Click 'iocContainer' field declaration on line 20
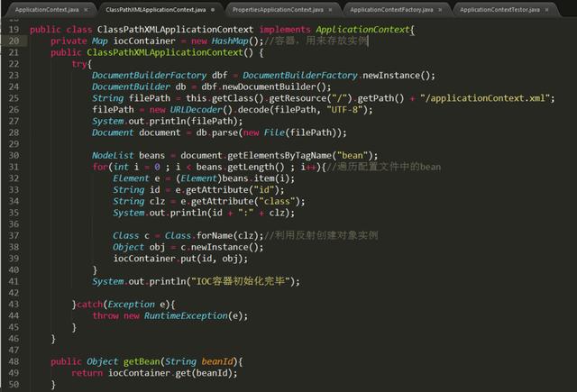 144,41
